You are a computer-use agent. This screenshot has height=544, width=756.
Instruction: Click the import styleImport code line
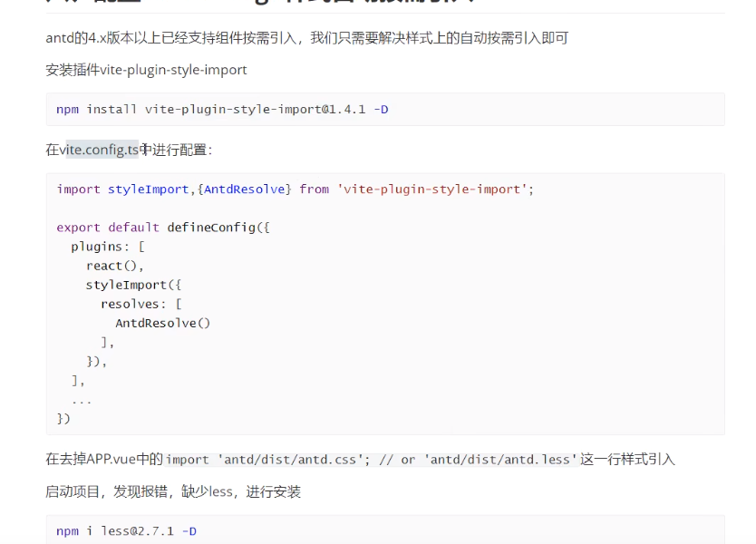point(296,189)
